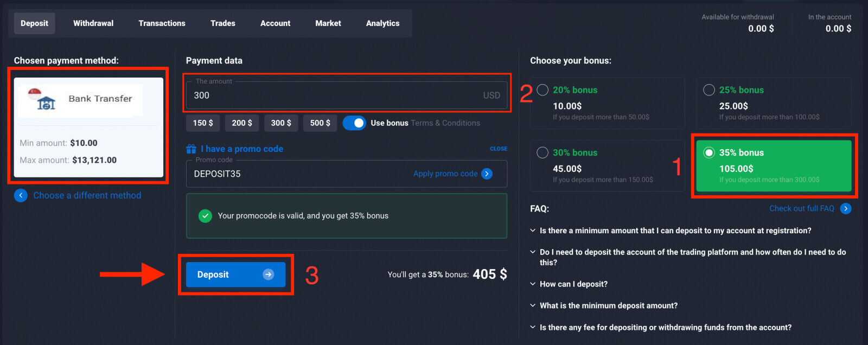Click the arrow icon next to Check out full FAQ
The image size is (868, 345).
tap(845, 208)
